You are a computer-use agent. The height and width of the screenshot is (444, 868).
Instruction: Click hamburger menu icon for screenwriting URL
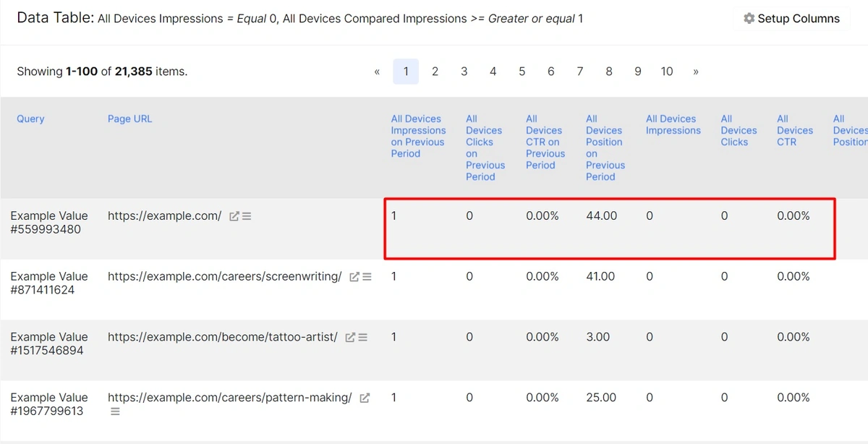click(x=367, y=277)
